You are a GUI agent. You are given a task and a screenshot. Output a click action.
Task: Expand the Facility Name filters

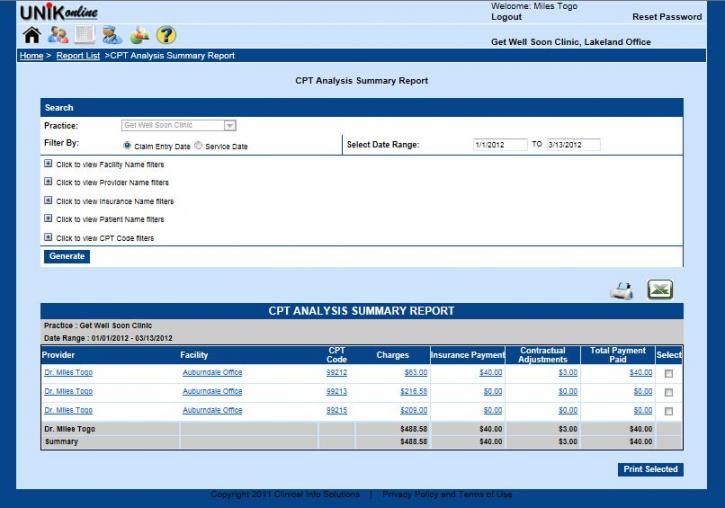click(48, 164)
